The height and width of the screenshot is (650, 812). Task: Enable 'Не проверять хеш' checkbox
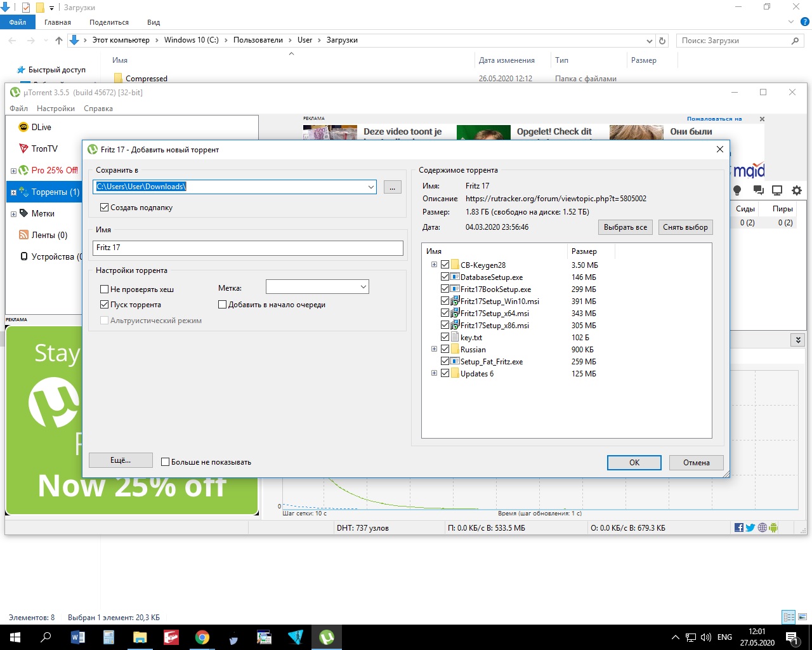coord(105,289)
